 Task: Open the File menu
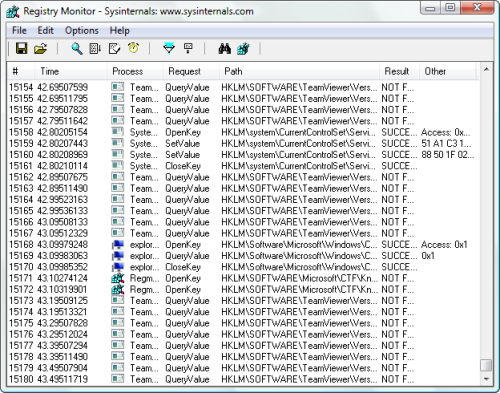19,31
